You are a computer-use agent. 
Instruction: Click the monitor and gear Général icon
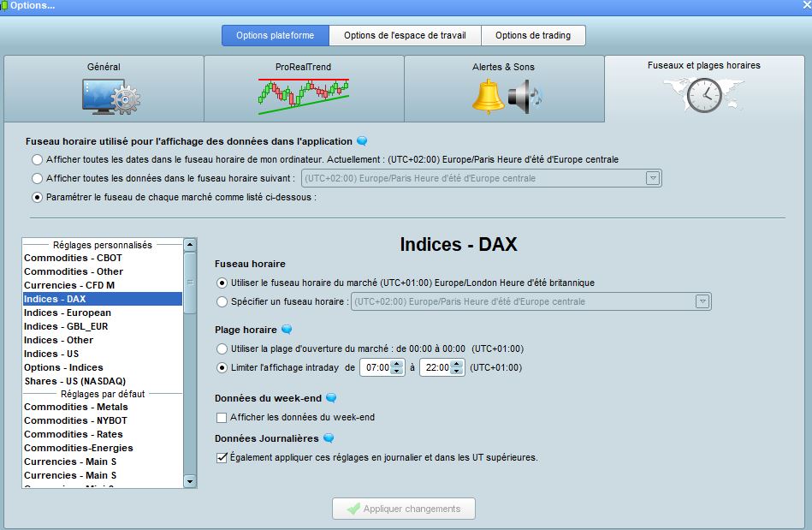coord(111,97)
